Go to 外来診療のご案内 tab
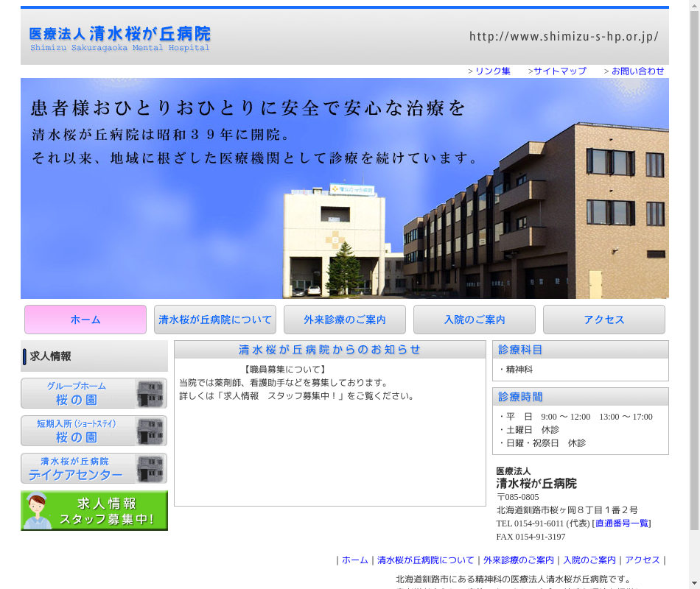The image size is (700, 589). pos(345,320)
